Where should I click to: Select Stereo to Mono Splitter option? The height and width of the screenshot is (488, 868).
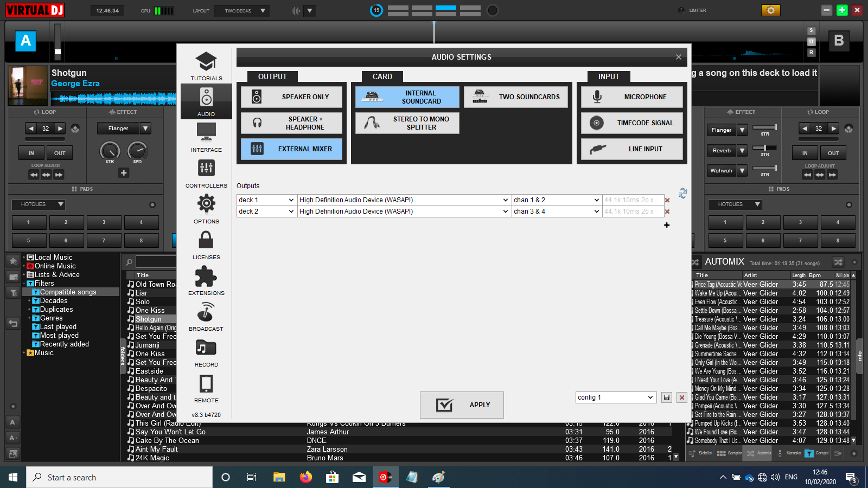(407, 123)
